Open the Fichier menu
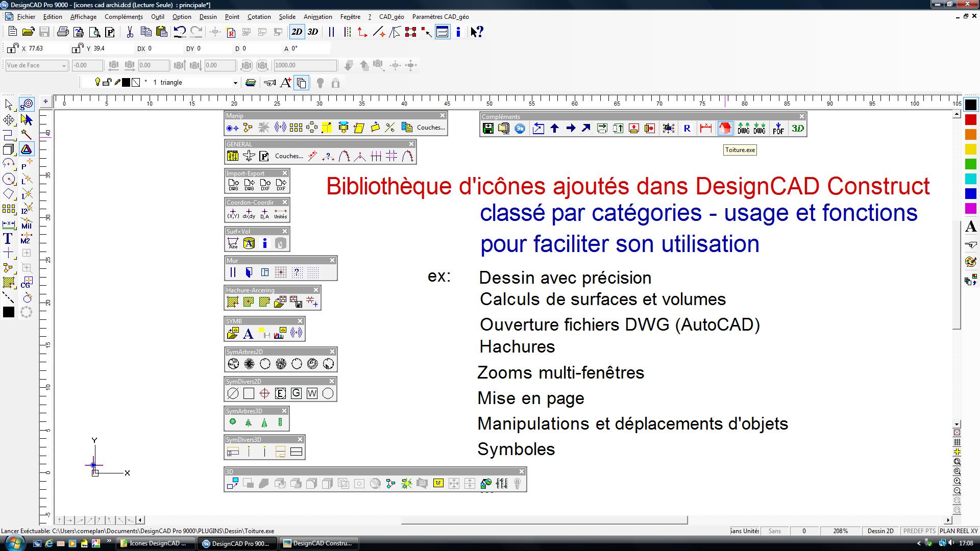980x551 pixels. tap(26, 17)
